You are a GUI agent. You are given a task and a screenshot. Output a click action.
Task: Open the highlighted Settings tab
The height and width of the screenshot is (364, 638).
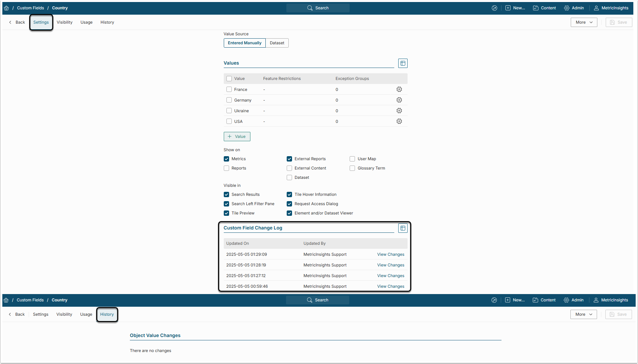pyautogui.click(x=41, y=22)
